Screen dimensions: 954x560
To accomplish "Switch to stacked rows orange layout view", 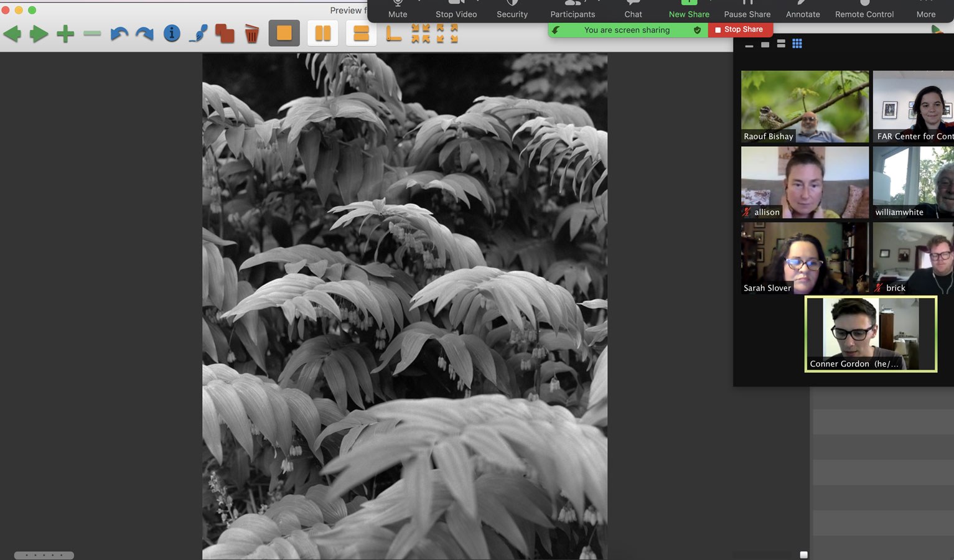I will tap(361, 34).
